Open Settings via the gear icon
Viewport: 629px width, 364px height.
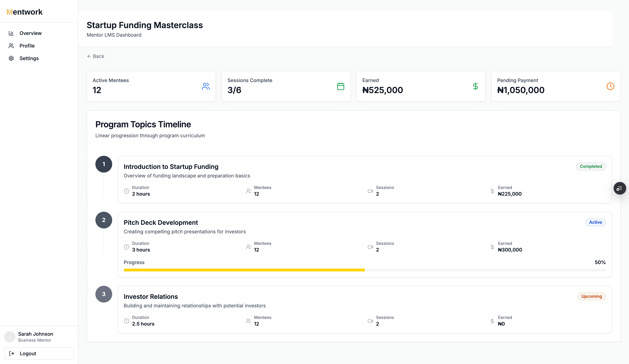11,58
